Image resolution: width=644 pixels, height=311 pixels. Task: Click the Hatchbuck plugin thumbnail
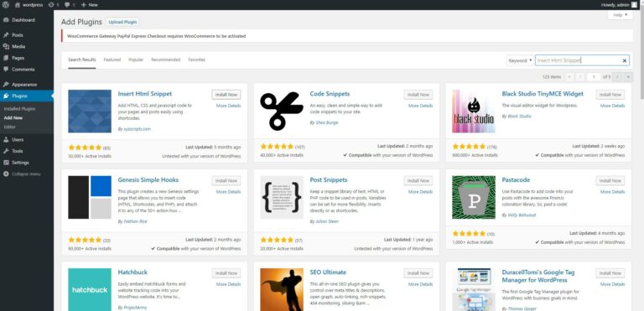(x=90, y=290)
